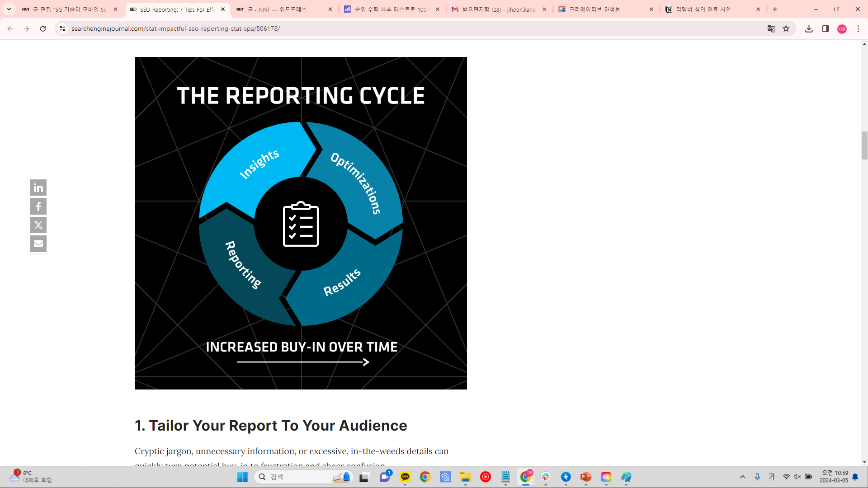The width and height of the screenshot is (868, 488).
Task: Toggle Chrome side panel
Action: tap(826, 28)
